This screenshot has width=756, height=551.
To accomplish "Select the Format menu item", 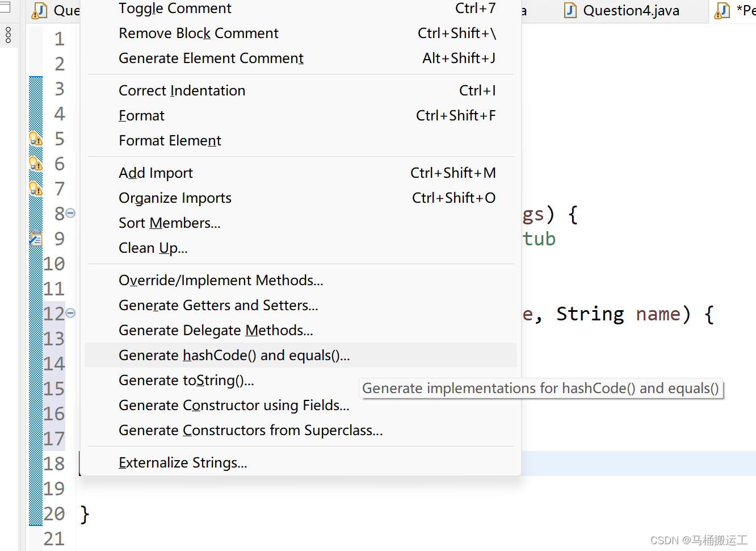I will pyautogui.click(x=300, y=116).
